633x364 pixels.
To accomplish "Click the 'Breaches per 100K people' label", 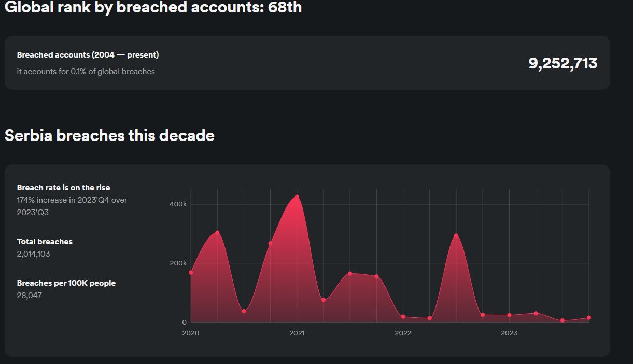I will coord(66,283).
